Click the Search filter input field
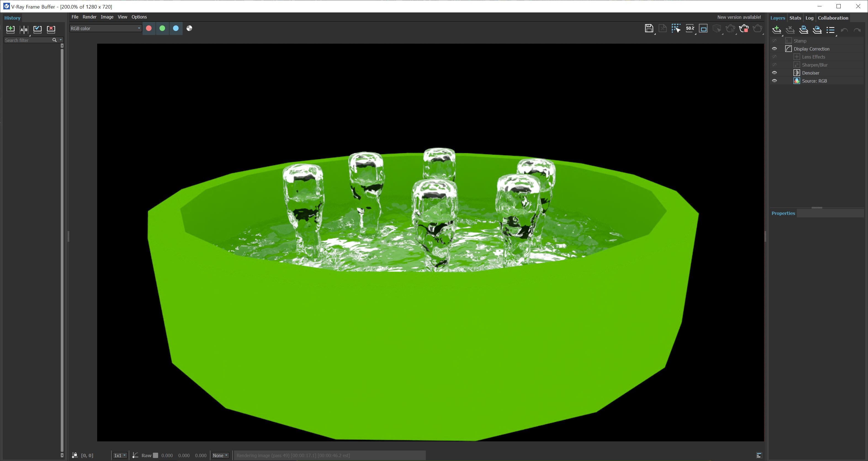The width and height of the screenshot is (868, 461). 28,40
